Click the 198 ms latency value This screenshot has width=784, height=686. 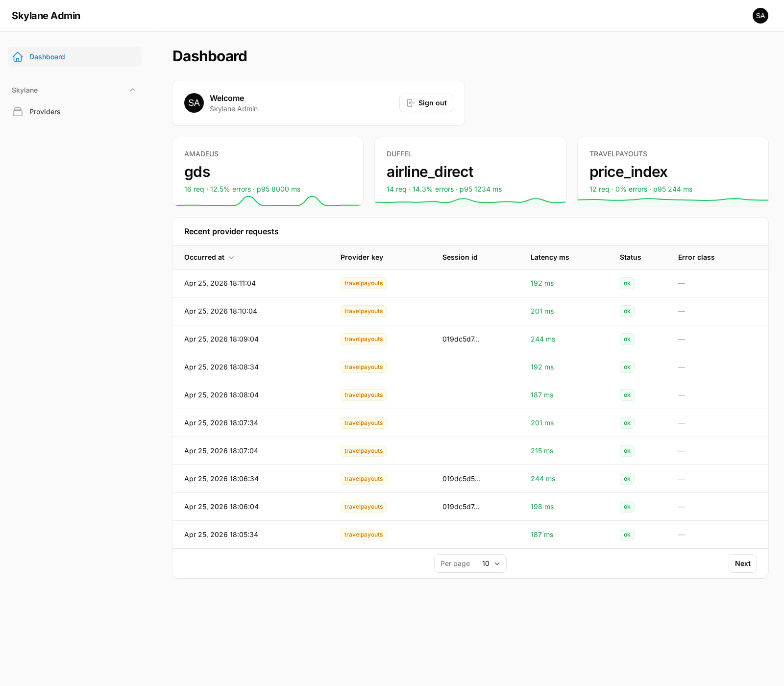point(542,507)
